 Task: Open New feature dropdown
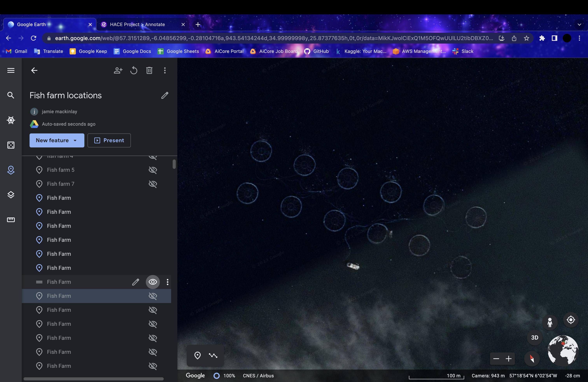click(57, 140)
